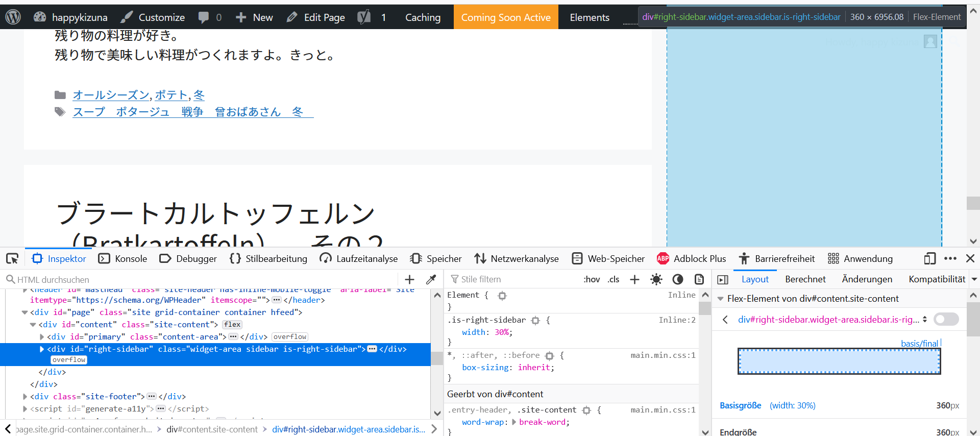Collapse the div id="content" node

[x=33, y=325]
